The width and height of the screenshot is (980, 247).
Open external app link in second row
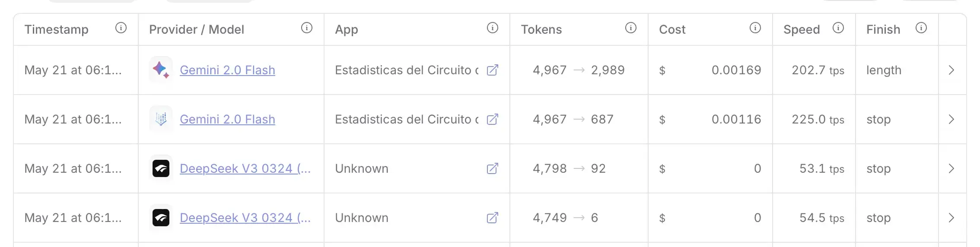tap(493, 119)
